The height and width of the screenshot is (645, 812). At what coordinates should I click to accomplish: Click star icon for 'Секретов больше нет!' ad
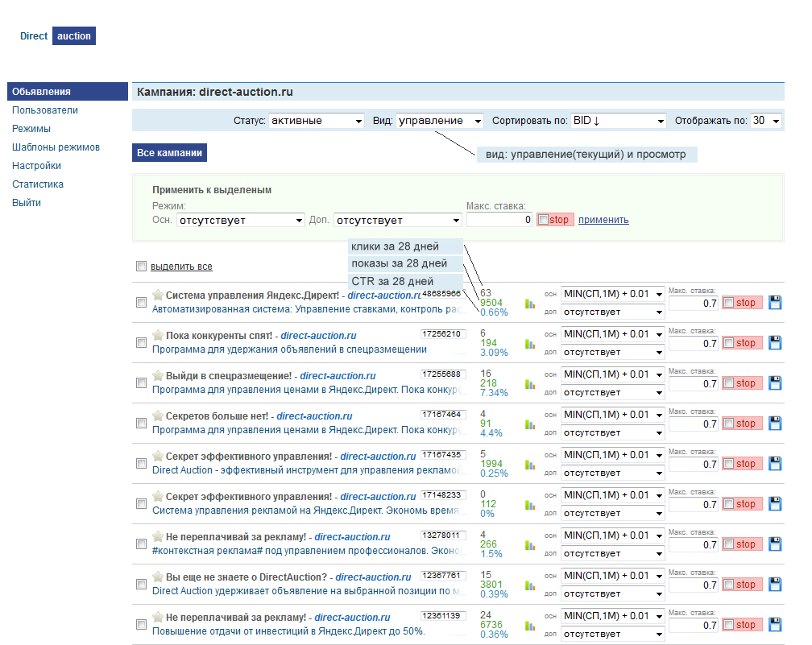point(158,415)
